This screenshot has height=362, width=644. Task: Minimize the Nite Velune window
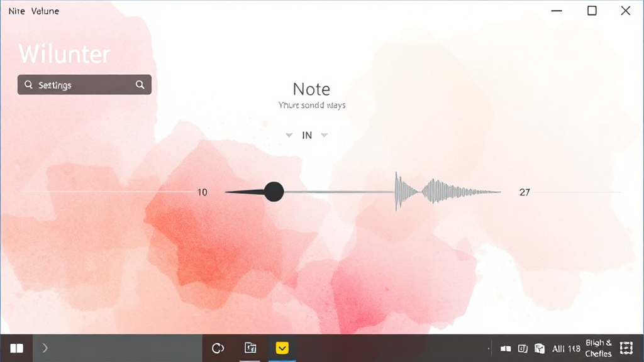557,11
